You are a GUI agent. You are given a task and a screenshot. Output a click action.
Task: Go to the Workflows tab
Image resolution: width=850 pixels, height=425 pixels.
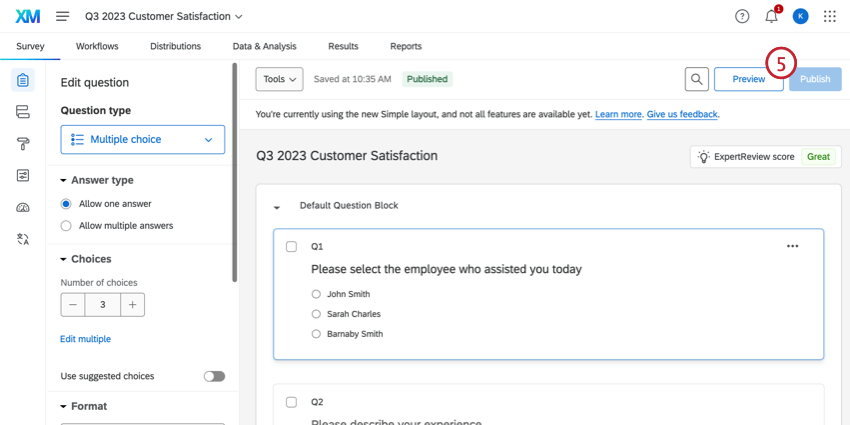coord(97,46)
